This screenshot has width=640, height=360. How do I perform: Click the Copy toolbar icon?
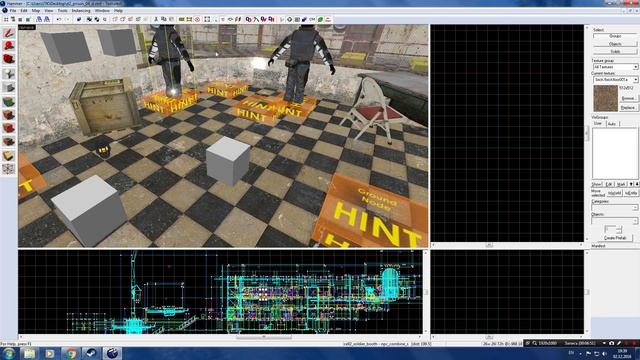[x=164, y=19]
